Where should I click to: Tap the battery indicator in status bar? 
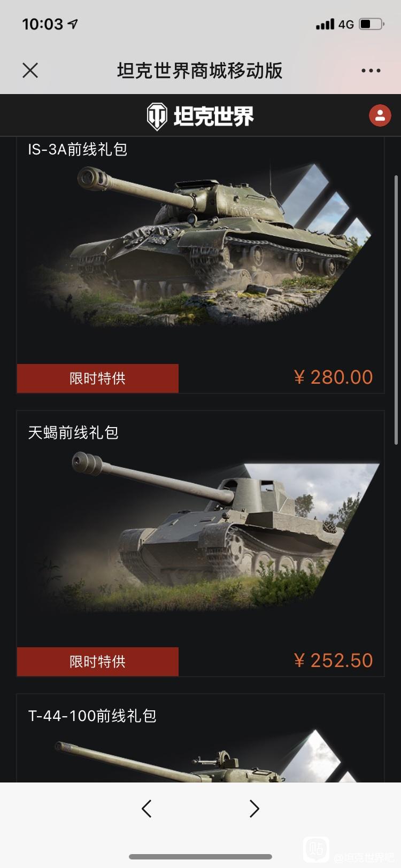[371, 24]
